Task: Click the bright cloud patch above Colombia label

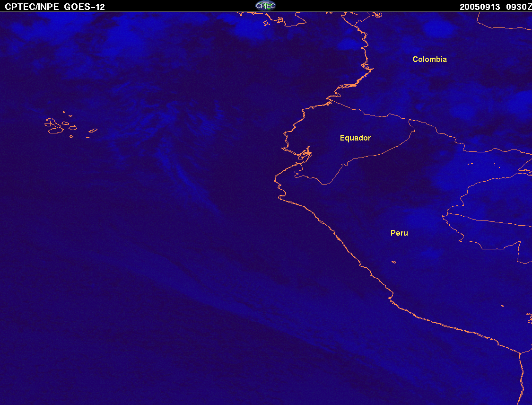Action: pos(438,29)
